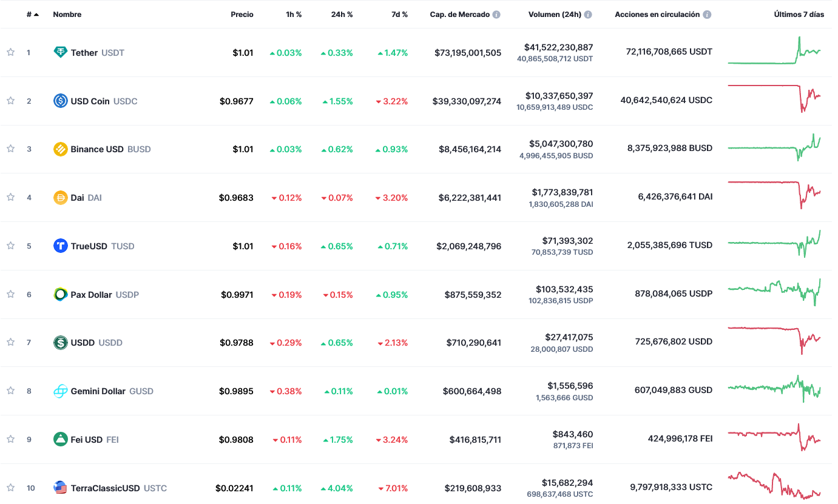This screenshot has height=504, width=838.
Task: Click the 7d % column header
Action: 400,14
